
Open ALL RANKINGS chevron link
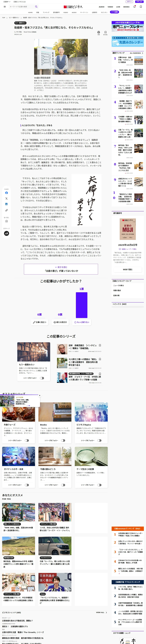[137, 53]
